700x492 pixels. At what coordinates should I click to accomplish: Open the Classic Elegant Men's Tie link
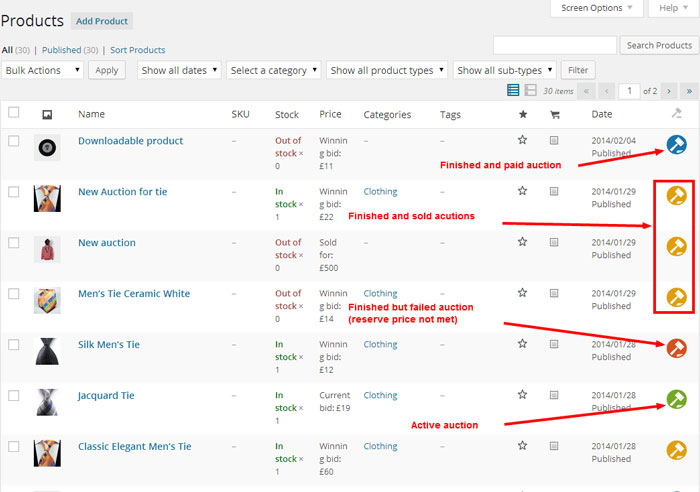click(134, 446)
